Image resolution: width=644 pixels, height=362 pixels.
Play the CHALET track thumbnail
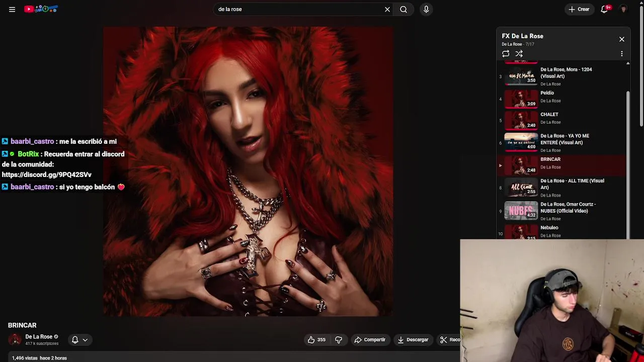521,120
